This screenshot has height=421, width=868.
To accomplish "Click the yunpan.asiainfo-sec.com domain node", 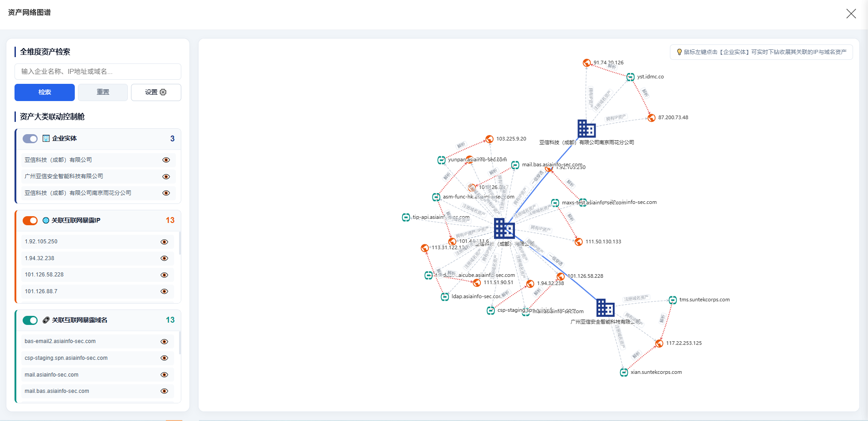I will [441, 160].
